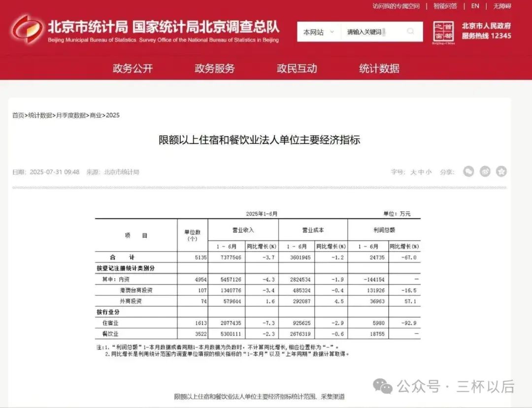Click the total revenue cell 7377546

pyautogui.click(x=231, y=258)
